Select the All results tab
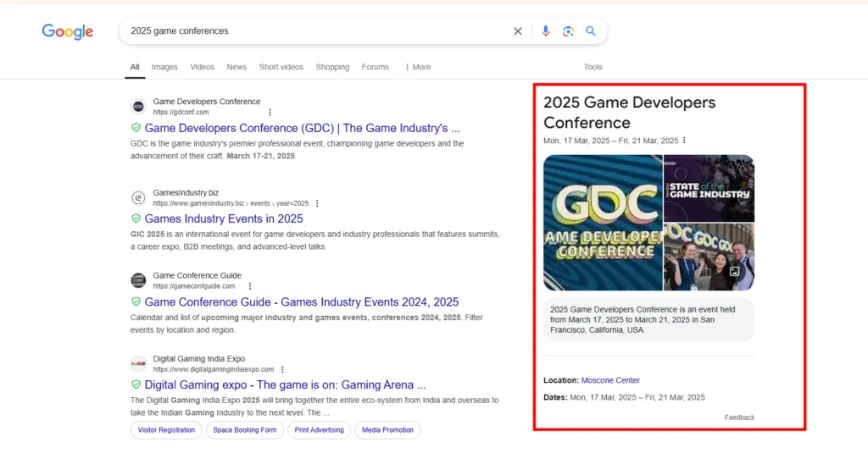868x459 pixels. [x=135, y=67]
